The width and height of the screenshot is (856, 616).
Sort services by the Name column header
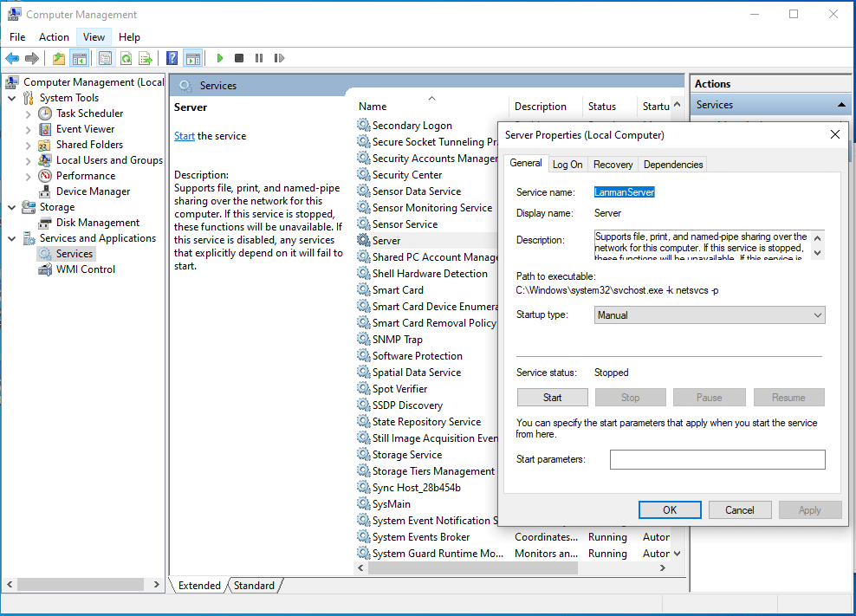tap(431, 107)
